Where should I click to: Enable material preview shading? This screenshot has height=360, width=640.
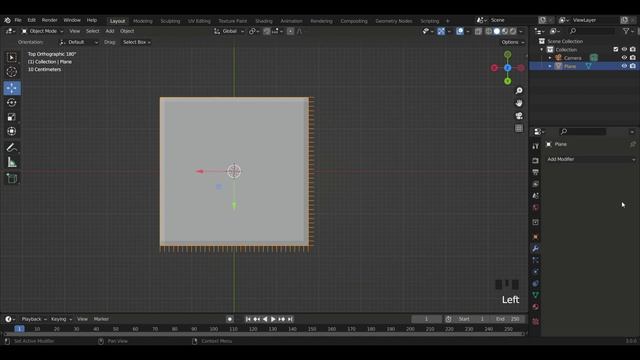coord(505,31)
